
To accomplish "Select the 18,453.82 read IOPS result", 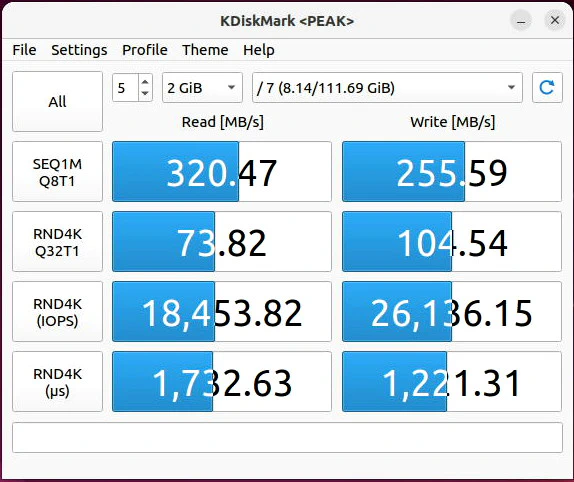I will point(222,311).
